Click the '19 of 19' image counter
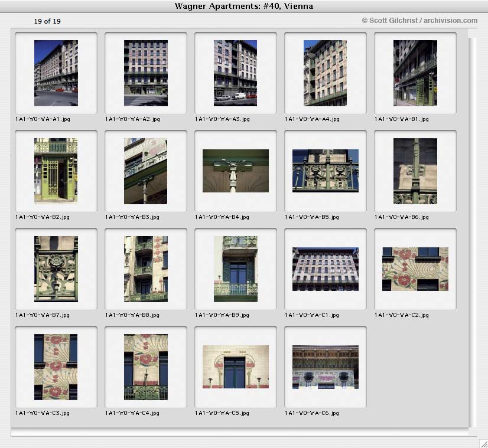488x448 pixels. (47, 21)
